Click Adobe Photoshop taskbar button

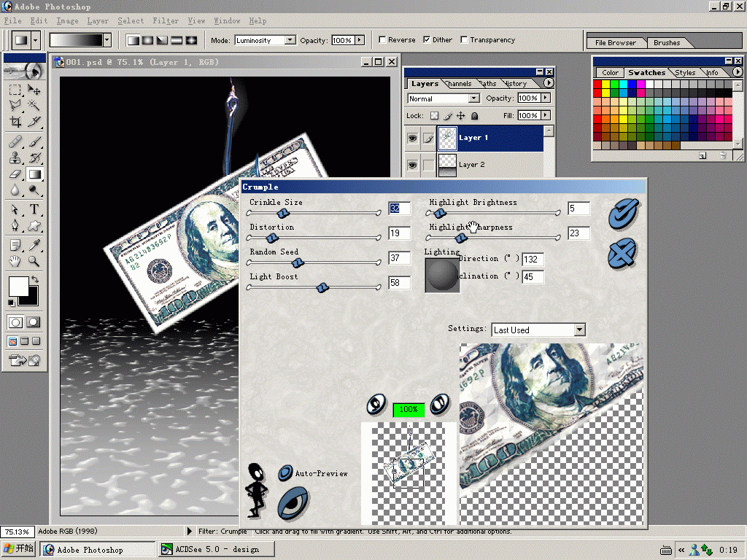coord(98,549)
